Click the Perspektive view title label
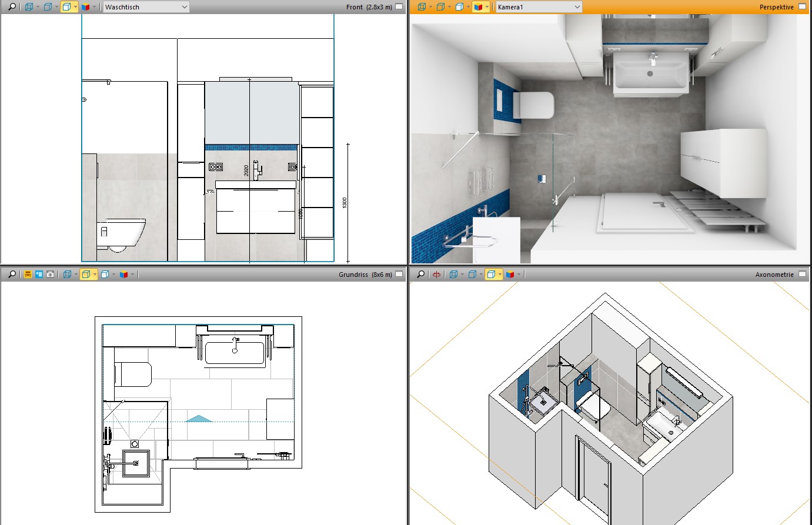The height and width of the screenshot is (525, 812). (776, 7)
